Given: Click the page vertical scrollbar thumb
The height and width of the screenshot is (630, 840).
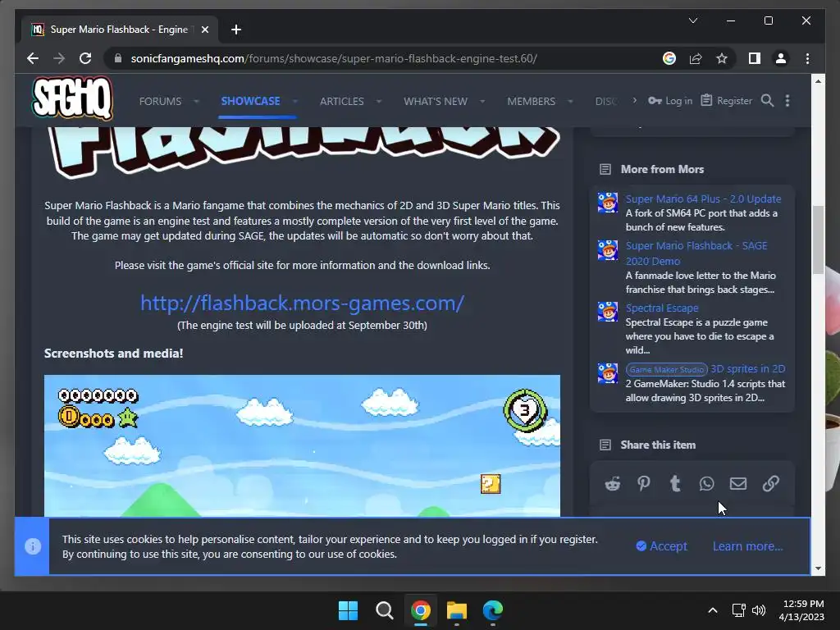Looking at the screenshot, I should pyautogui.click(x=818, y=240).
